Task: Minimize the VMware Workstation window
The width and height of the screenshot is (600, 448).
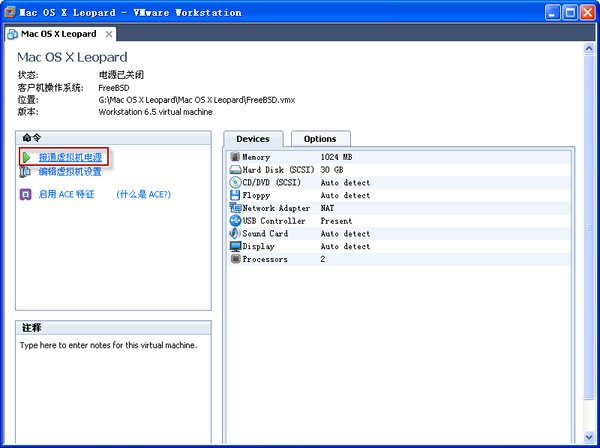Action: 552,13
